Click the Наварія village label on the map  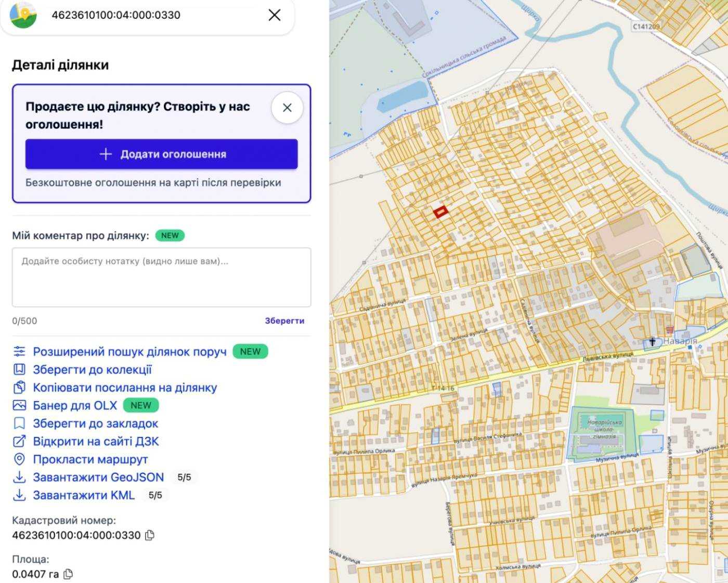point(680,341)
